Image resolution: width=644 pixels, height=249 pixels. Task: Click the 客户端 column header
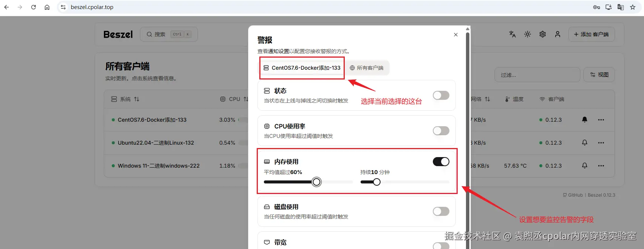pyautogui.click(x=552, y=99)
